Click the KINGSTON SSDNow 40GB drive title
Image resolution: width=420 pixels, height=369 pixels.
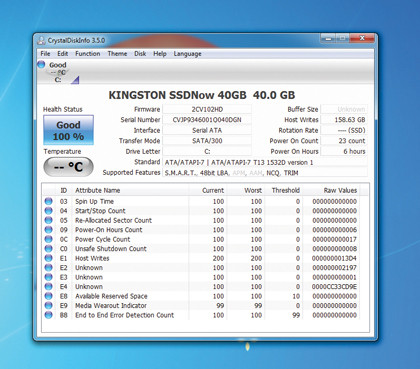click(202, 95)
